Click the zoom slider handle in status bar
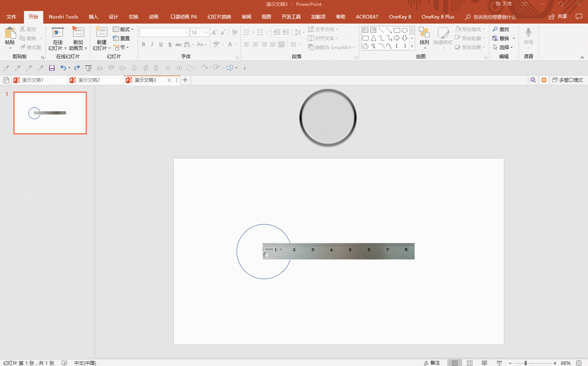588x366 pixels. click(526, 363)
